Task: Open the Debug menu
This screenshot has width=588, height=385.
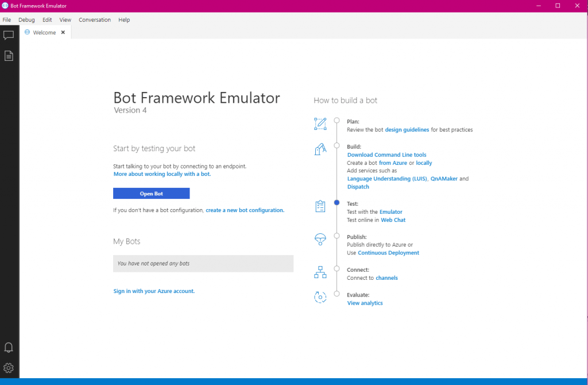Action: click(26, 20)
